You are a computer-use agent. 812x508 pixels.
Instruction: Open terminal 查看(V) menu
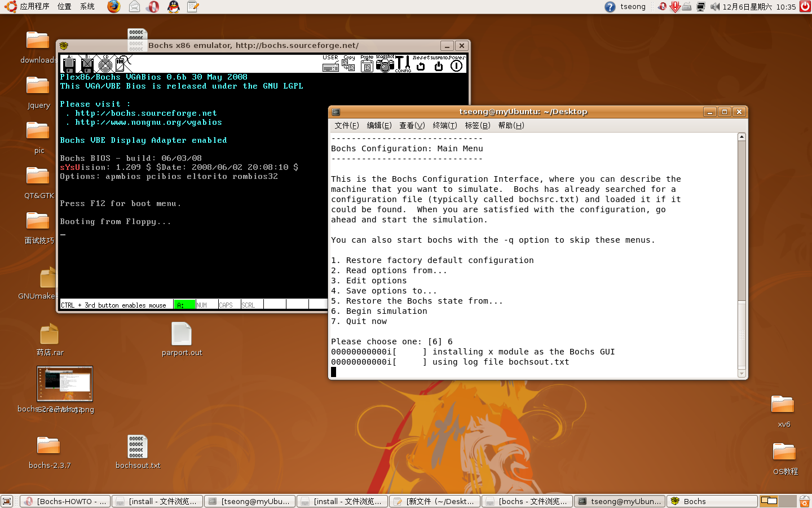point(412,125)
